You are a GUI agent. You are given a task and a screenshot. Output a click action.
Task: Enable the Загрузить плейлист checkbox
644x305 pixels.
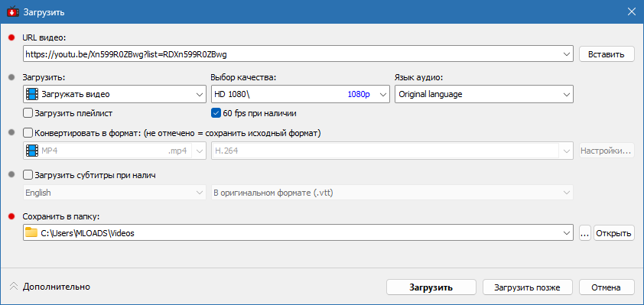[28, 112]
